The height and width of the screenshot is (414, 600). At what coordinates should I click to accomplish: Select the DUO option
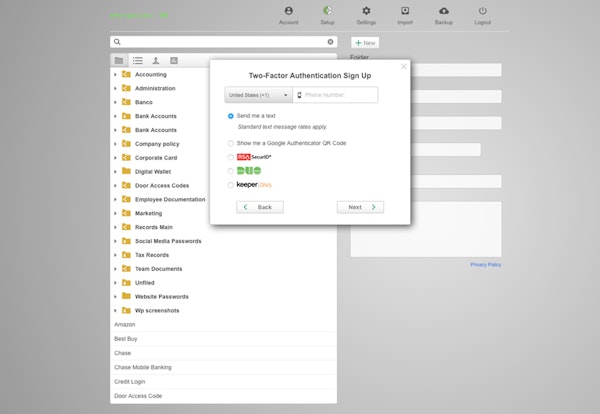[x=230, y=171]
